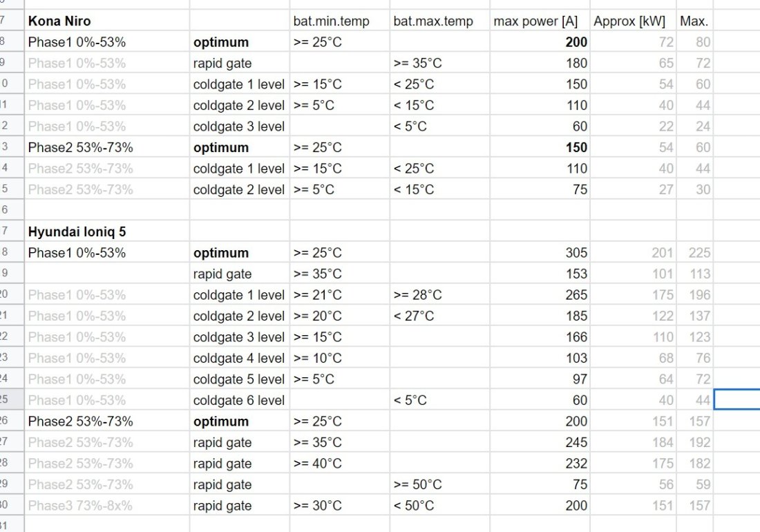Screen dimensions: 760x532
Task: Select the Kona Niro heading cell
Action: pyautogui.click(x=106, y=21)
